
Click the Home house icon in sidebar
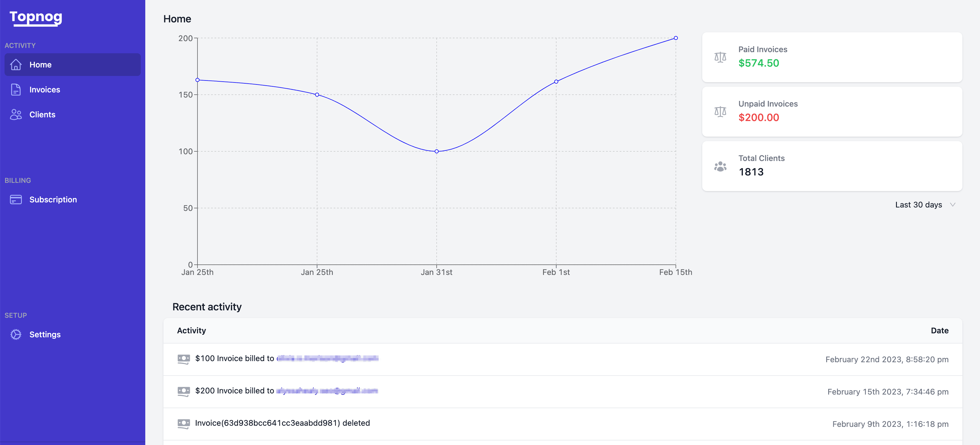[x=16, y=65]
